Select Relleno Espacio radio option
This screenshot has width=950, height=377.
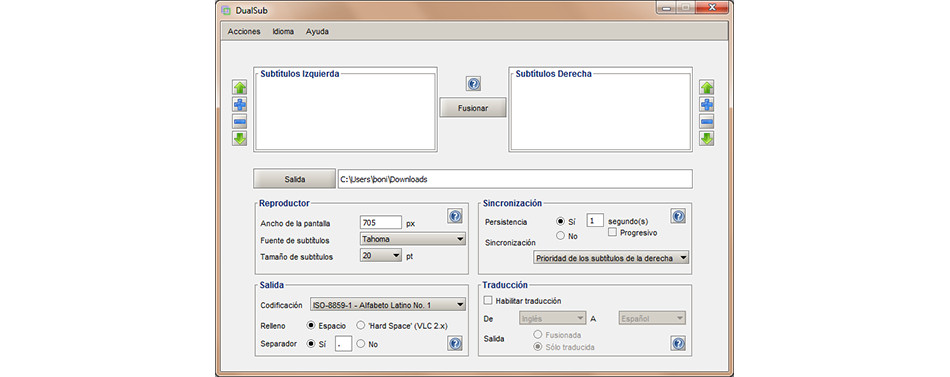tap(311, 325)
